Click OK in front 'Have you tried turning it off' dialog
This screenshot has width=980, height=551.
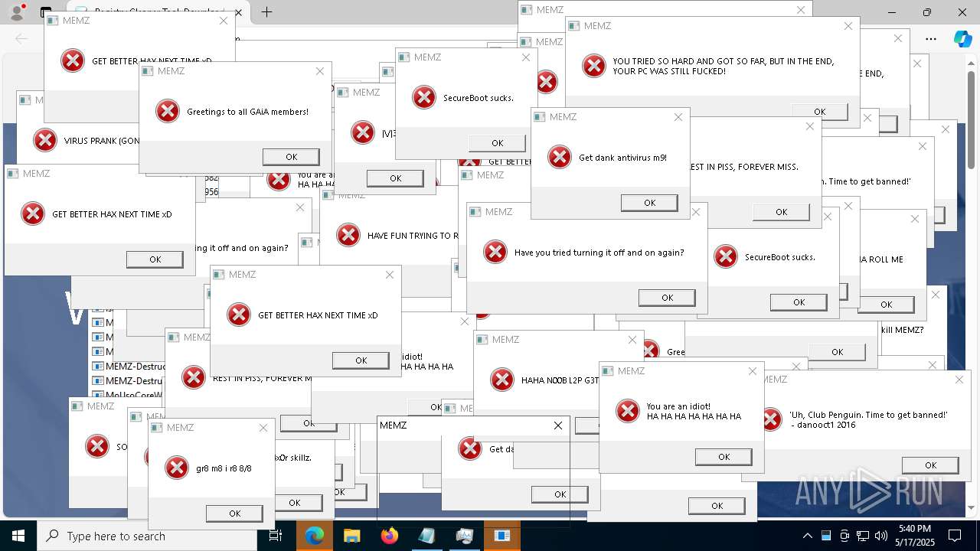click(667, 298)
